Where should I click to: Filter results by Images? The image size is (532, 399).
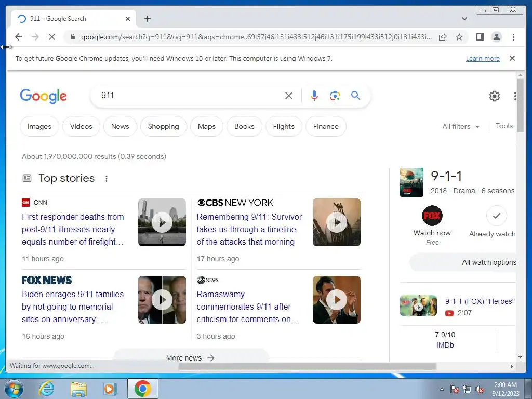pos(39,126)
